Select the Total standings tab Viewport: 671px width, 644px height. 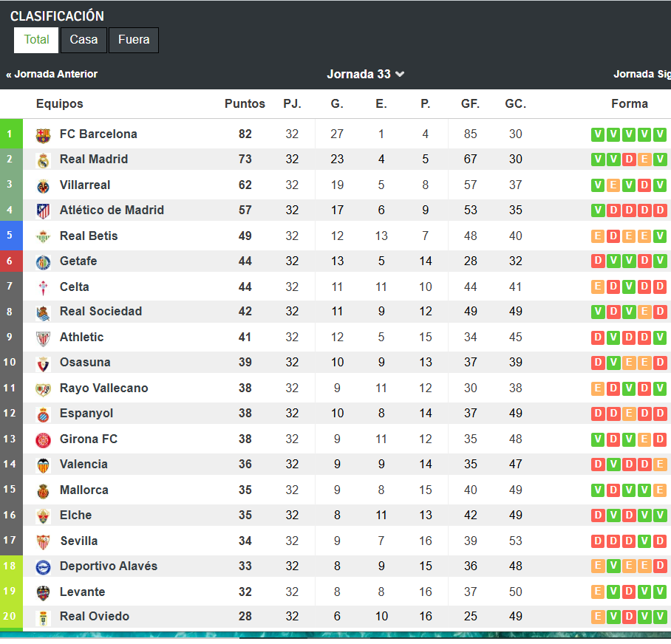37,40
